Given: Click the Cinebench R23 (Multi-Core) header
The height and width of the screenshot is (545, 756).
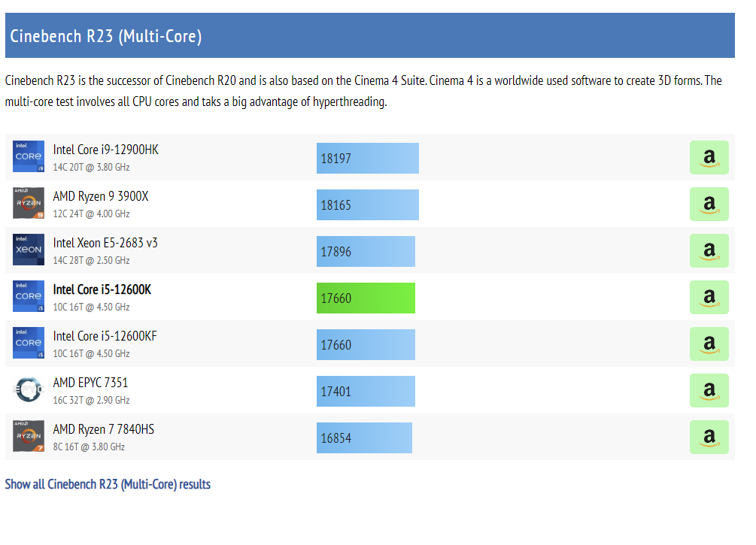Looking at the screenshot, I should (106, 36).
